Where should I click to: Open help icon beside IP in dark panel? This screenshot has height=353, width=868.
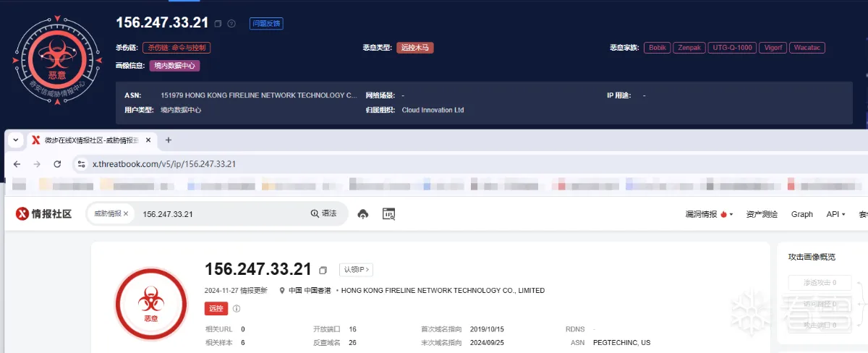pyautogui.click(x=231, y=24)
